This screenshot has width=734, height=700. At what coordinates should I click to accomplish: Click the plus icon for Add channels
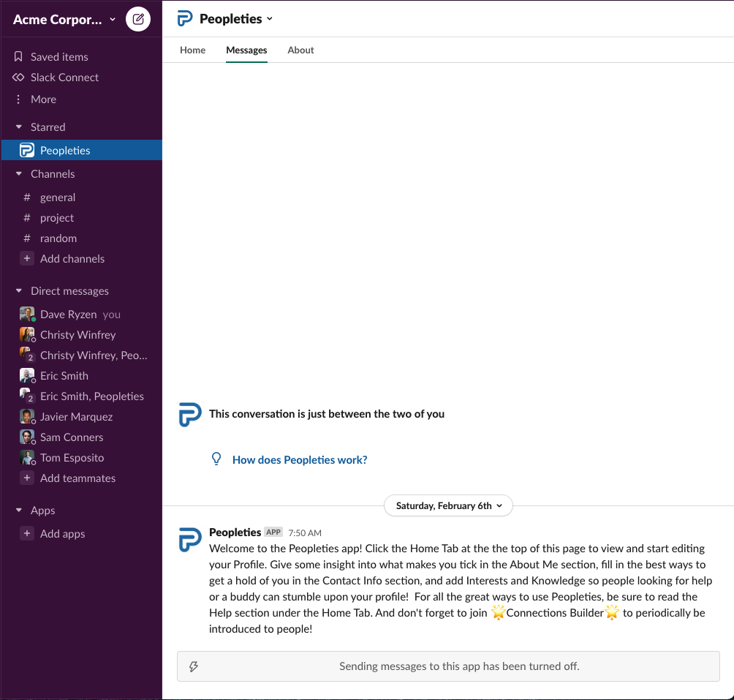pyautogui.click(x=27, y=258)
